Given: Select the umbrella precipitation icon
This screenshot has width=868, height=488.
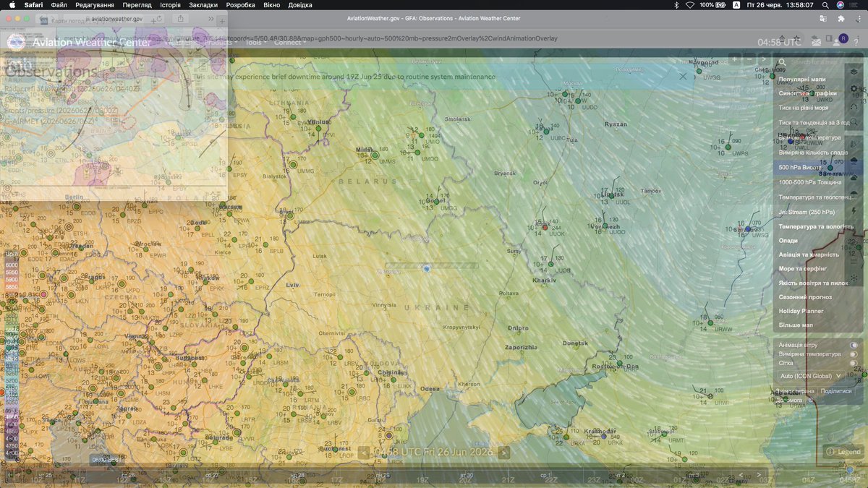Looking at the screenshot, I should click(854, 193).
